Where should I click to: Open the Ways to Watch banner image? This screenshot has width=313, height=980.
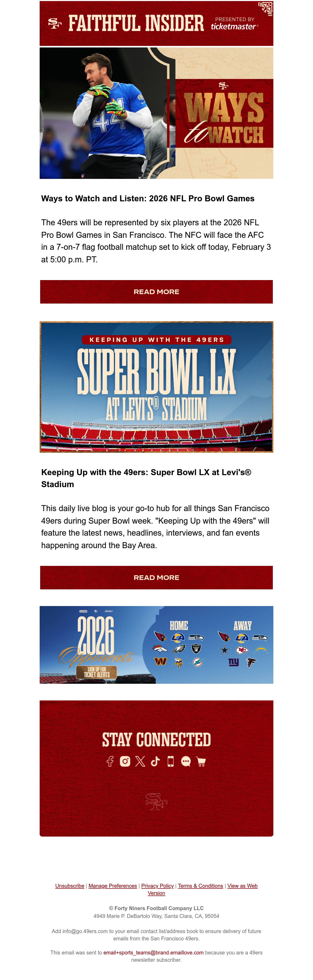coord(156,113)
